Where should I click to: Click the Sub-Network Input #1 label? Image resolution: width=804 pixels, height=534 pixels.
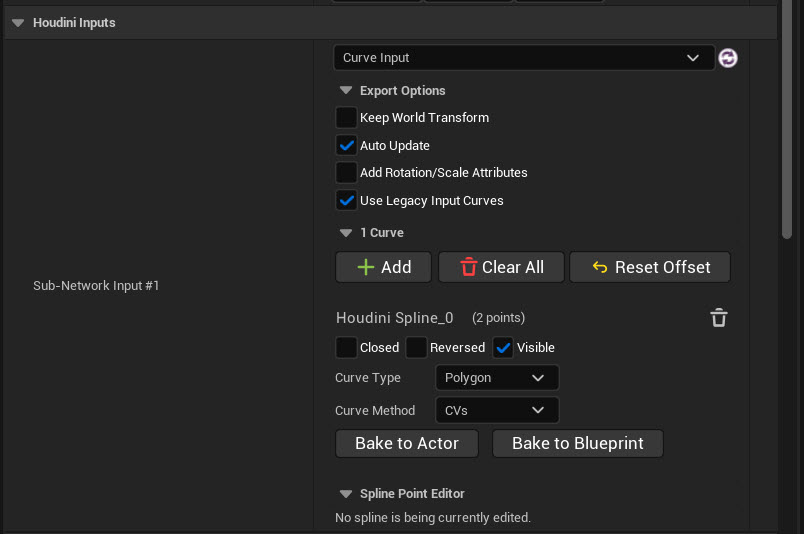coord(96,285)
